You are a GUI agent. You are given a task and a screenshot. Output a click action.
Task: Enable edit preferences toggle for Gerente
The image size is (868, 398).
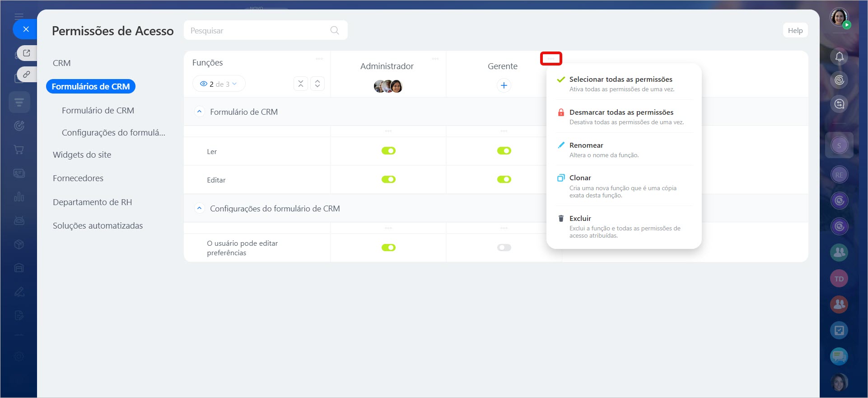504,248
